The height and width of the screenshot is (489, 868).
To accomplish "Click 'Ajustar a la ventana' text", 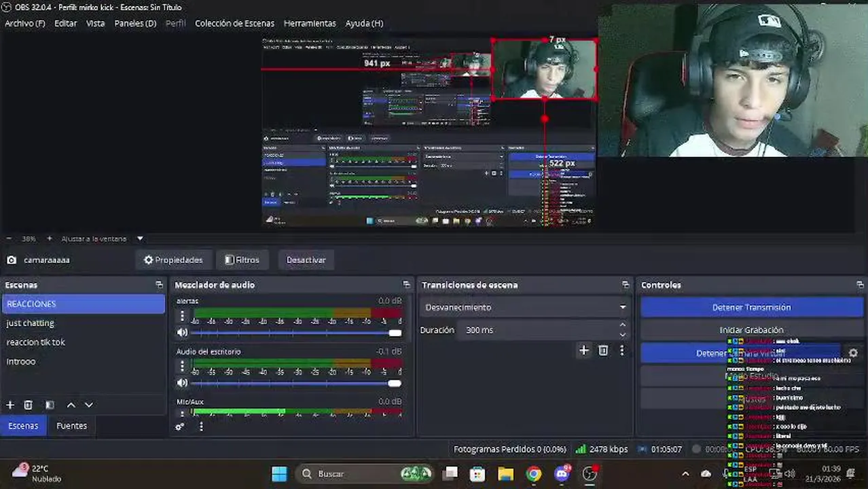I will point(94,239).
